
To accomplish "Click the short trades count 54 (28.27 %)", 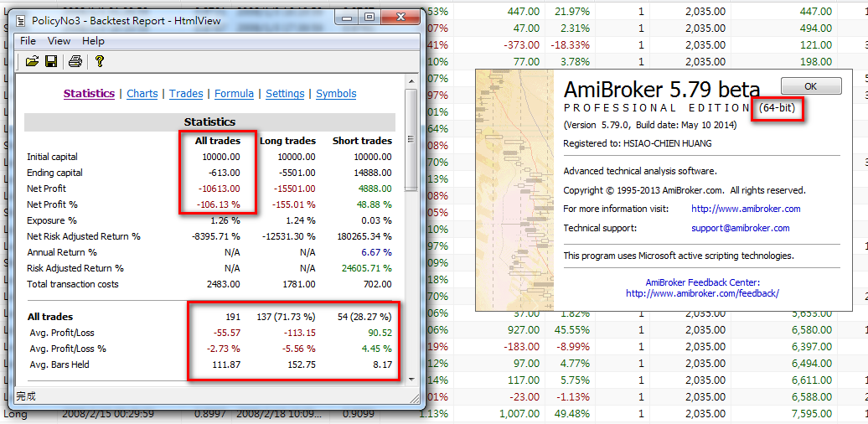I will 364,318.
